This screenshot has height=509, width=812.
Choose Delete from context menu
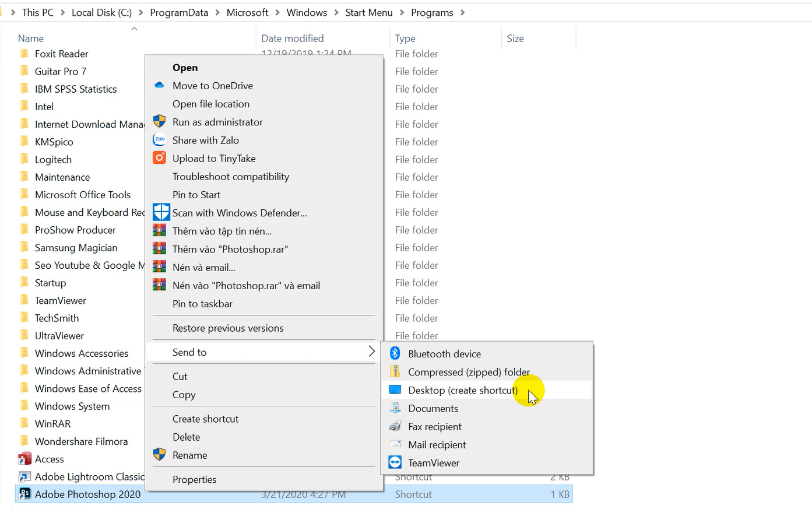(x=186, y=437)
